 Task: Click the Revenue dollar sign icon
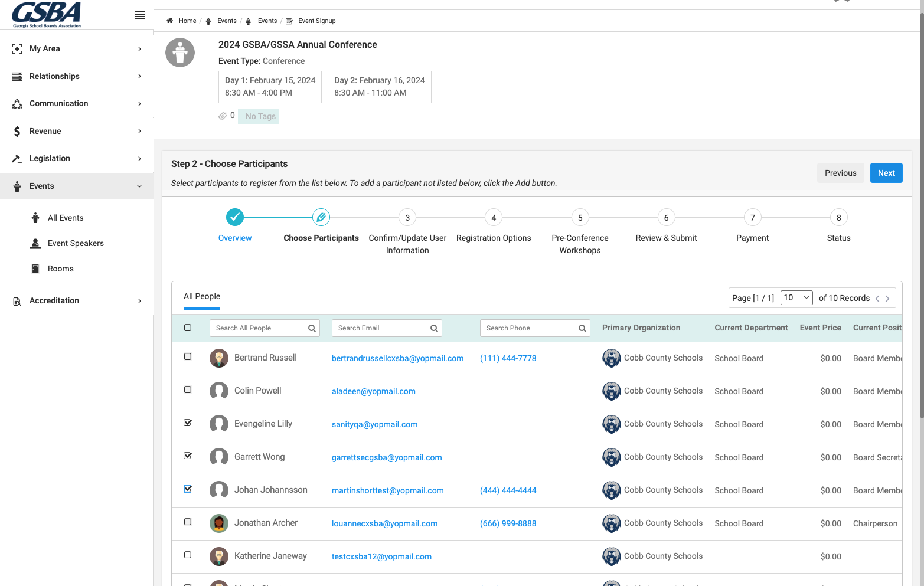pos(17,131)
